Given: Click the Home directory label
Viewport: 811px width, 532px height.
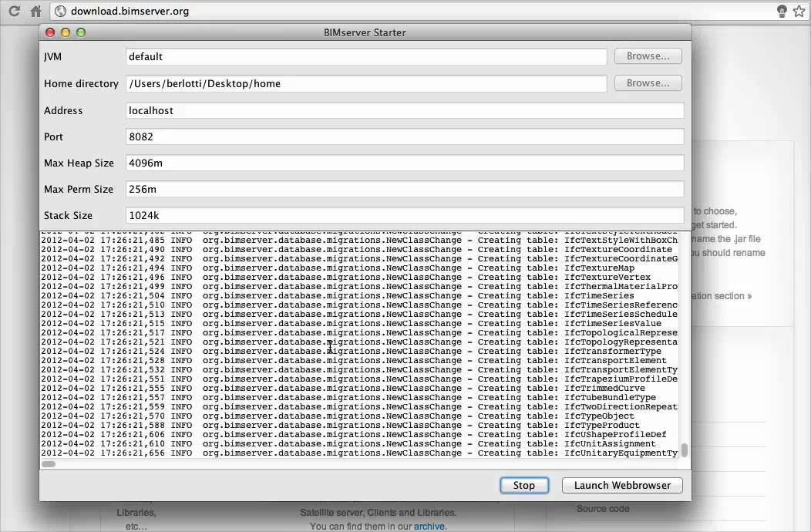Looking at the screenshot, I should pos(81,83).
